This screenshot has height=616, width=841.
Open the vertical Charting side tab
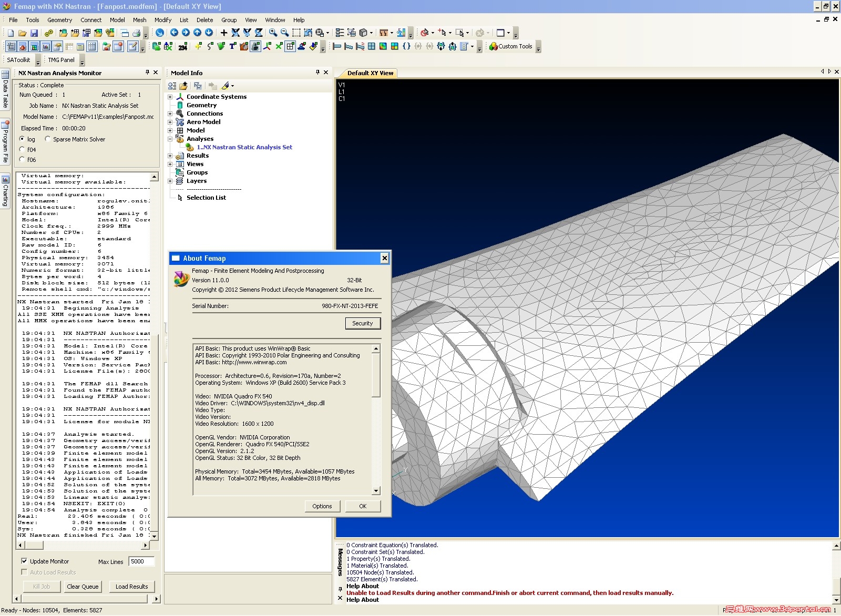(5, 191)
